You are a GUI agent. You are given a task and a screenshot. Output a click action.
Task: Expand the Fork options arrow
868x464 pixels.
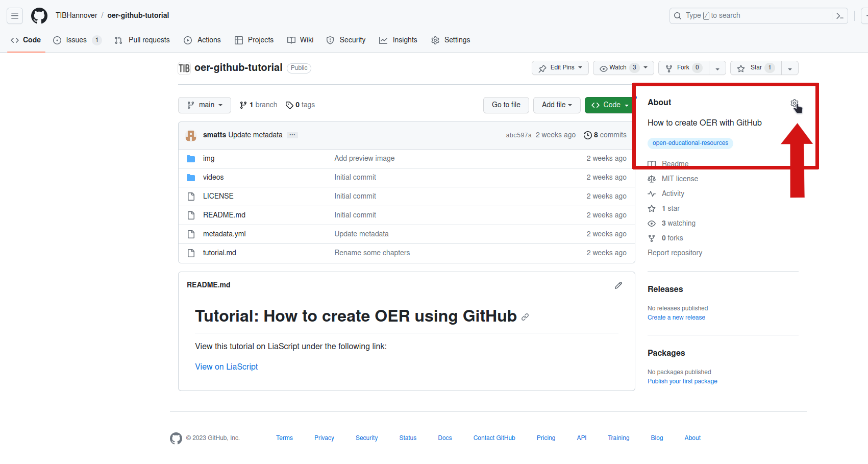[717, 68]
